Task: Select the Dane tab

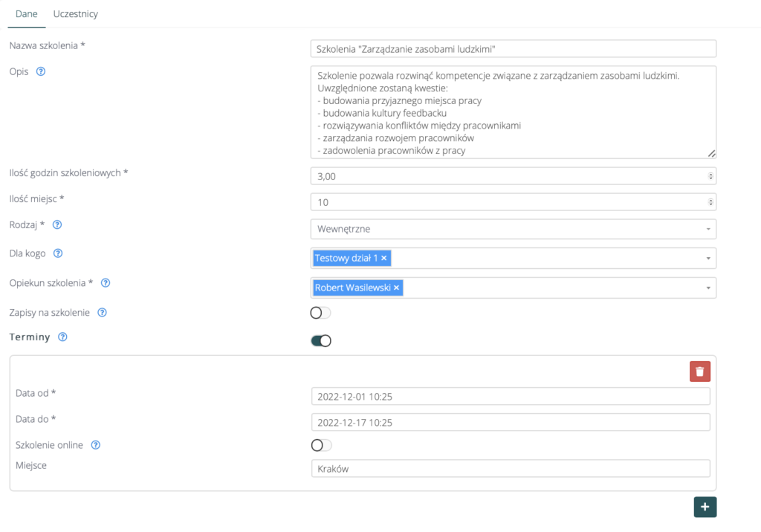Action: pos(26,14)
